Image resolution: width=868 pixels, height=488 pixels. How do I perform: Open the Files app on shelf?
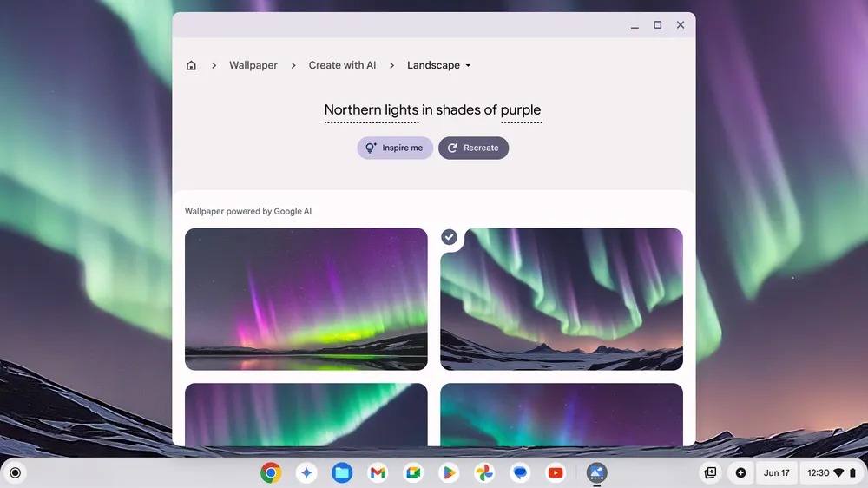point(342,472)
